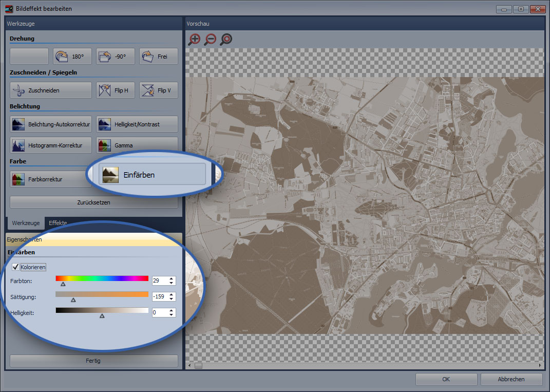Open the Zuschneiden crop tool
This screenshot has height=392, width=550.
click(x=50, y=90)
